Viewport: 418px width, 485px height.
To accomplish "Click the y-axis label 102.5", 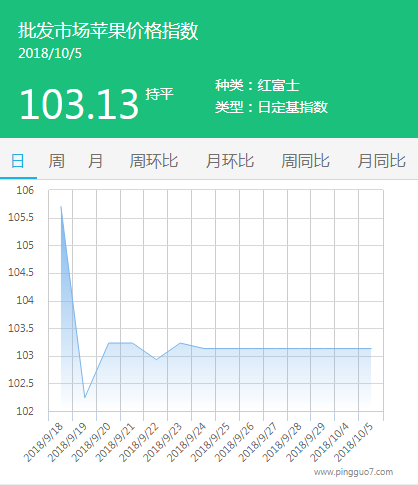I will (21, 383).
